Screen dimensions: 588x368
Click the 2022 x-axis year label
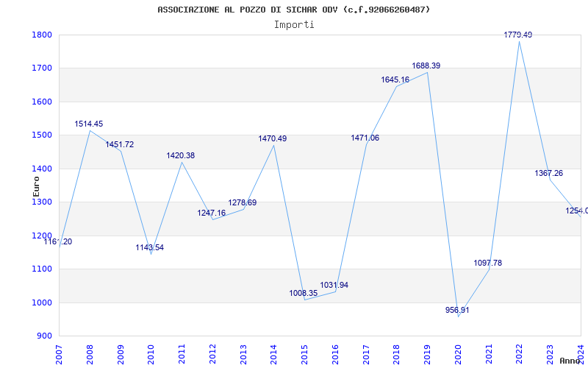coord(520,354)
